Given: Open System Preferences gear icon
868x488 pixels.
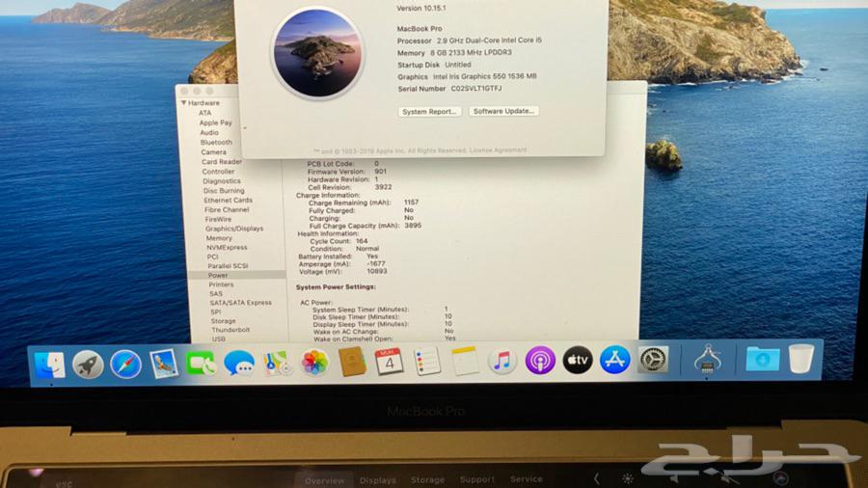Looking at the screenshot, I should tap(653, 360).
